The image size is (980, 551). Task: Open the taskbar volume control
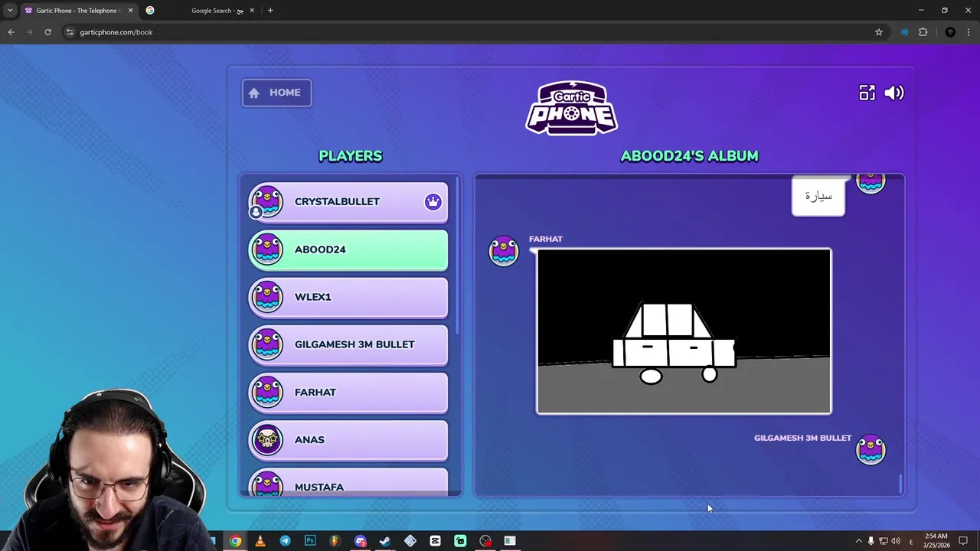pos(896,541)
